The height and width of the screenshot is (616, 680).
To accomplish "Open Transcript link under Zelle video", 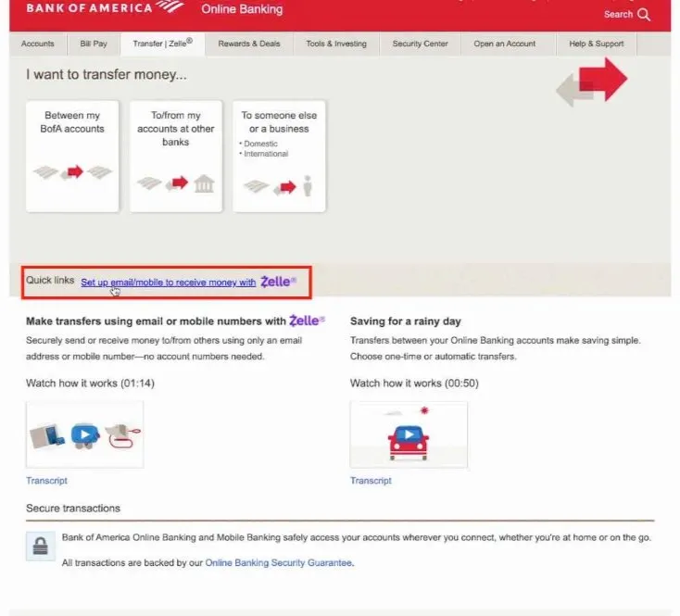I will coord(46,481).
